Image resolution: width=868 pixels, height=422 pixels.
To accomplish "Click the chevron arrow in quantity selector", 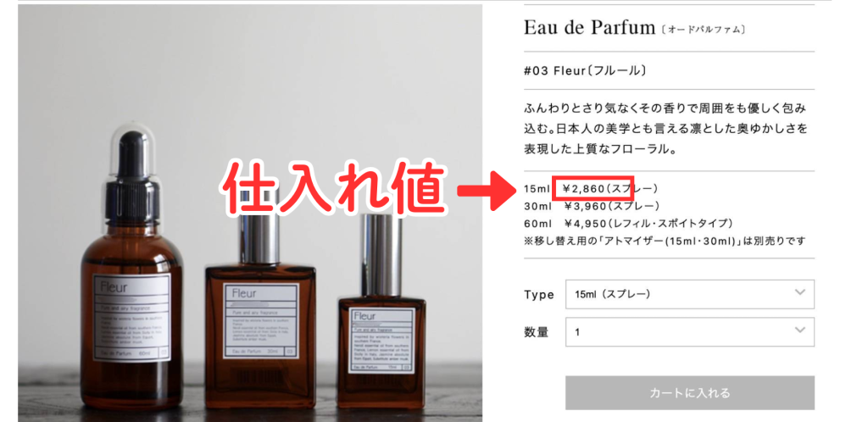I will [799, 330].
